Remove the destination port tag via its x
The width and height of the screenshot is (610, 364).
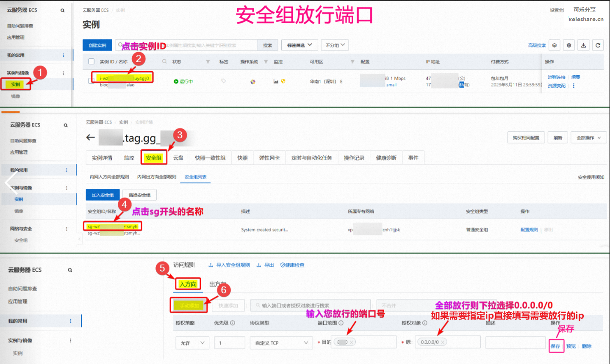(351, 342)
